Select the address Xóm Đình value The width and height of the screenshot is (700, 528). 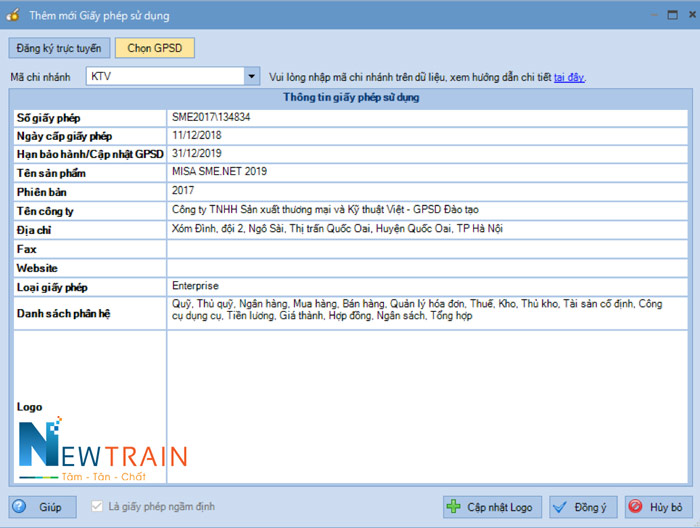338,229
